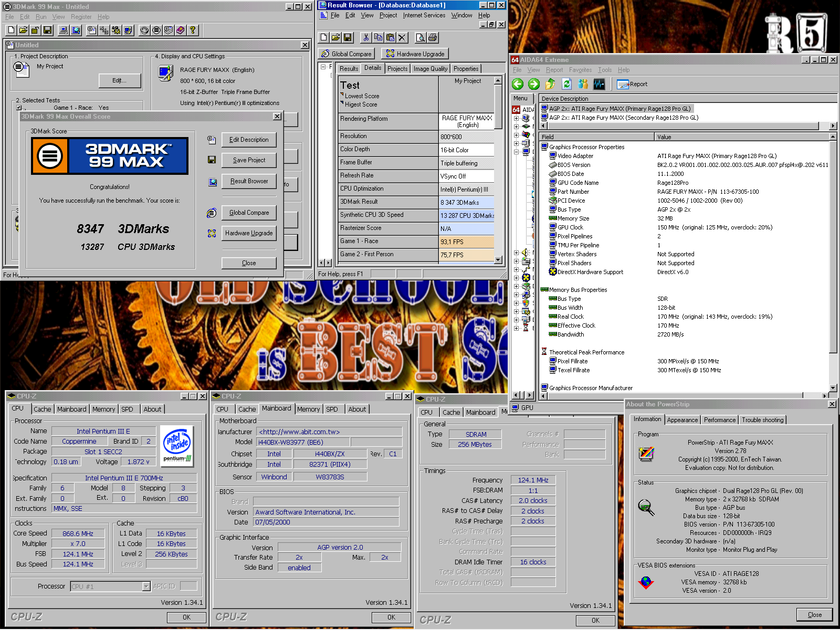
Task: Select the Secondary Rage128 Pro GL device row
Action: click(624, 118)
